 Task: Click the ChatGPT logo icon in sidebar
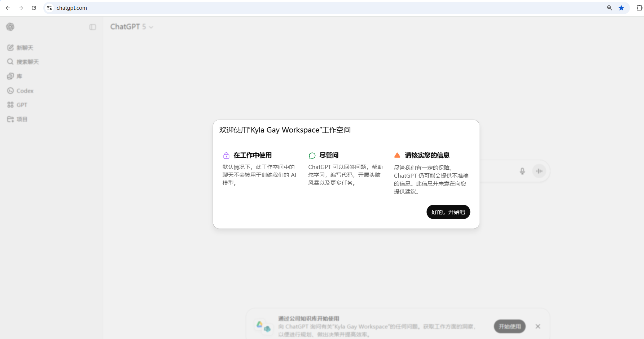10,27
